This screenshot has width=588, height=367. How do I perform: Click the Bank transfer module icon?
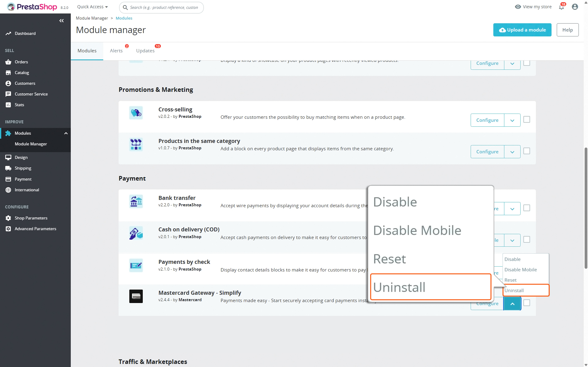click(136, 201)
